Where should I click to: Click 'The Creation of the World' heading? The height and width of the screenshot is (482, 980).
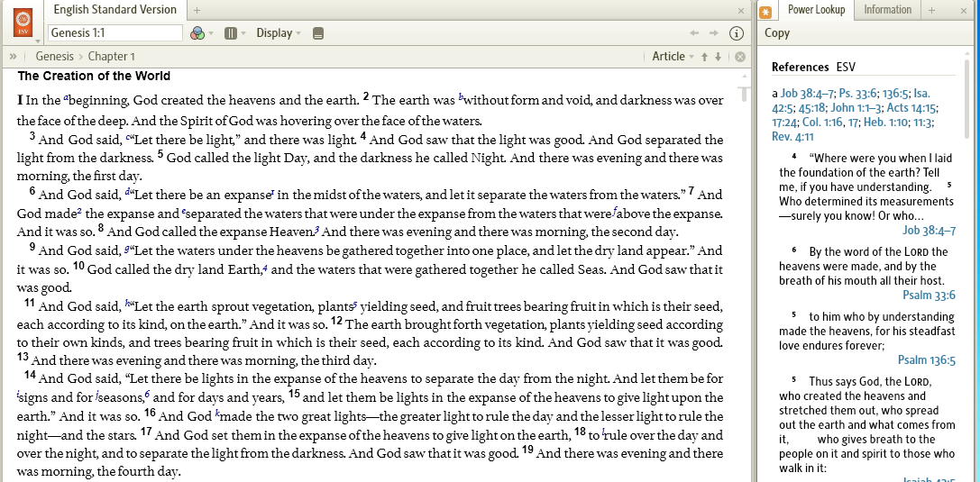coord(94,77)
